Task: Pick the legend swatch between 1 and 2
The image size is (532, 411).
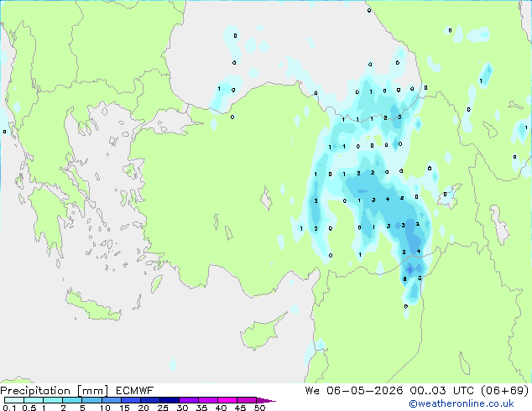Action: [53, 400]
